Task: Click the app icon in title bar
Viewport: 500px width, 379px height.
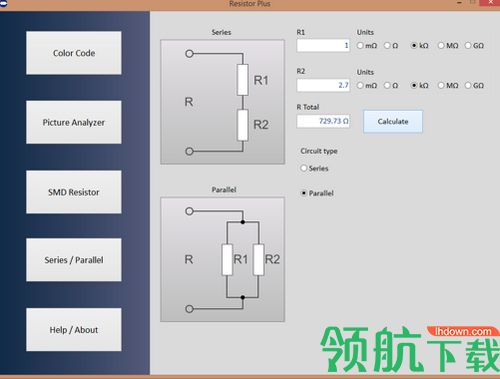Action: click(3, 3)
